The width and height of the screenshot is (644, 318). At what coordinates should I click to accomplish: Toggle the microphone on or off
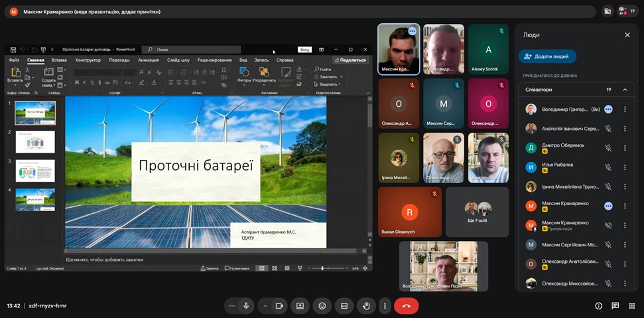246,306
